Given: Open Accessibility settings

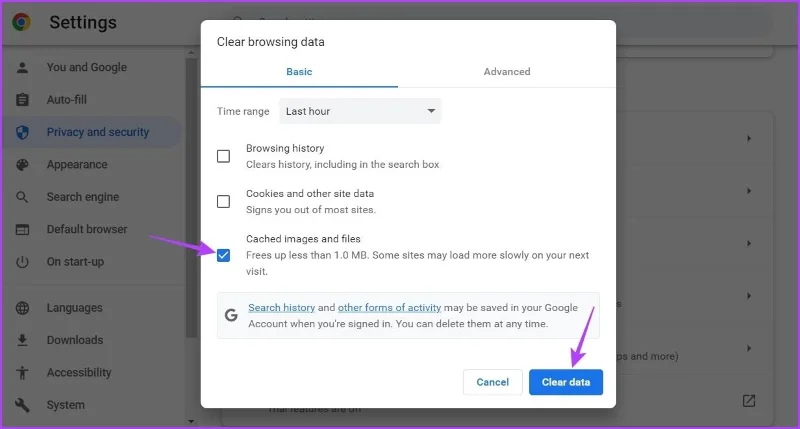Looking at the screenshot, I should (79, 373).
